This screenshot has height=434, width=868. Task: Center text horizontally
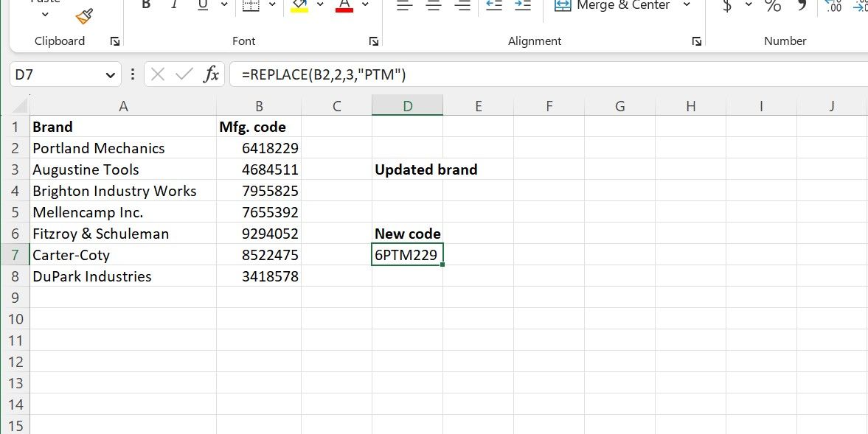pos(434,5)
